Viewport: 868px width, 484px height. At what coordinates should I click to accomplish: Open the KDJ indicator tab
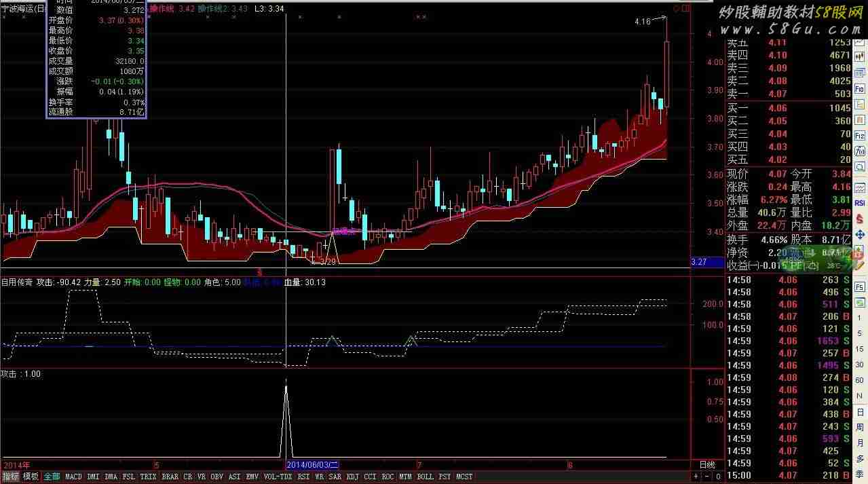(x=352, y=477)
